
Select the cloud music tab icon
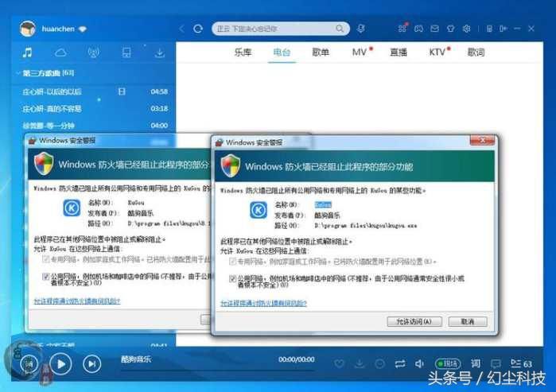(x=60, y=52)
